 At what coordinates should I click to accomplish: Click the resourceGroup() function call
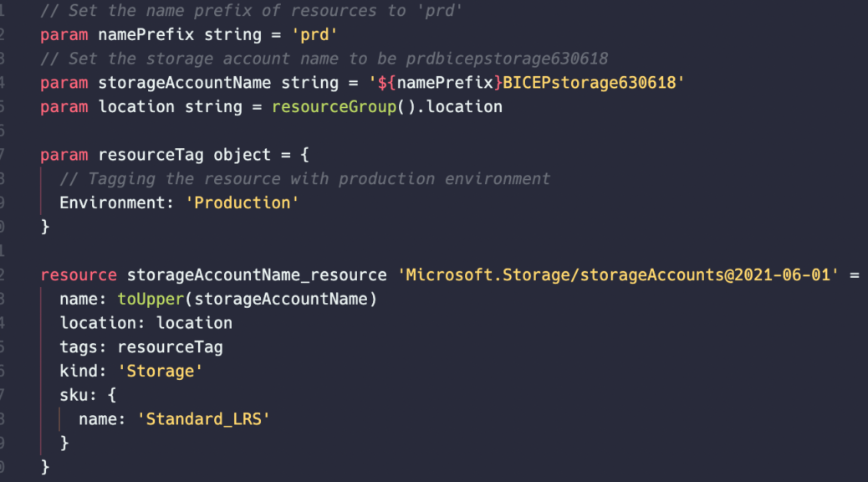point(343,106)
